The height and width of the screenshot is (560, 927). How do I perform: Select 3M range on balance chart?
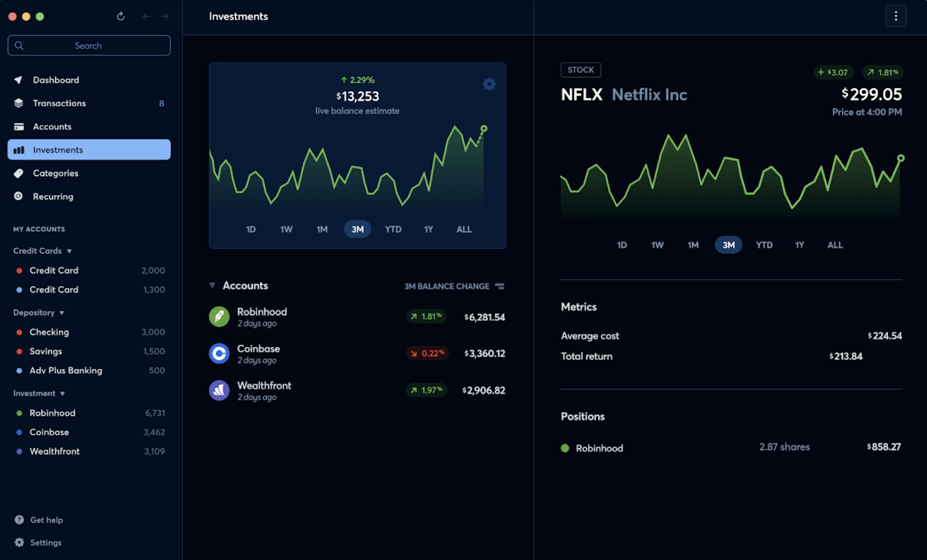(357, 229)
